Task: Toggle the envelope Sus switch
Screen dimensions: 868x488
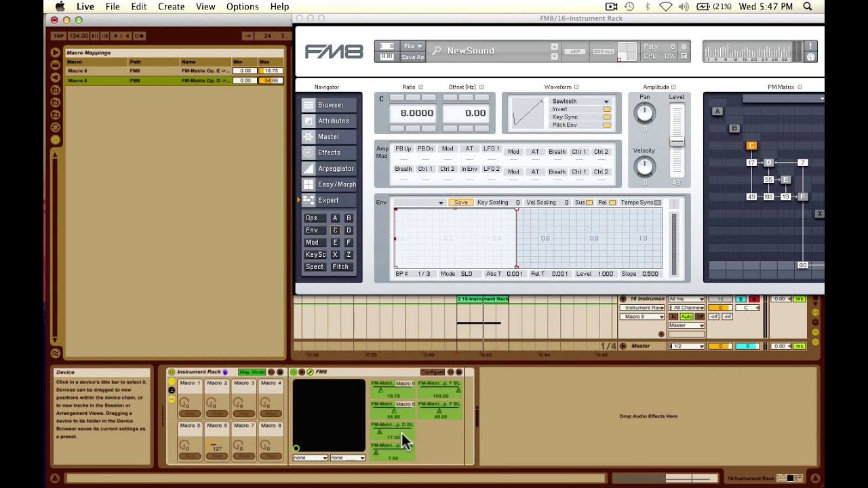Action: pos(589,203)
